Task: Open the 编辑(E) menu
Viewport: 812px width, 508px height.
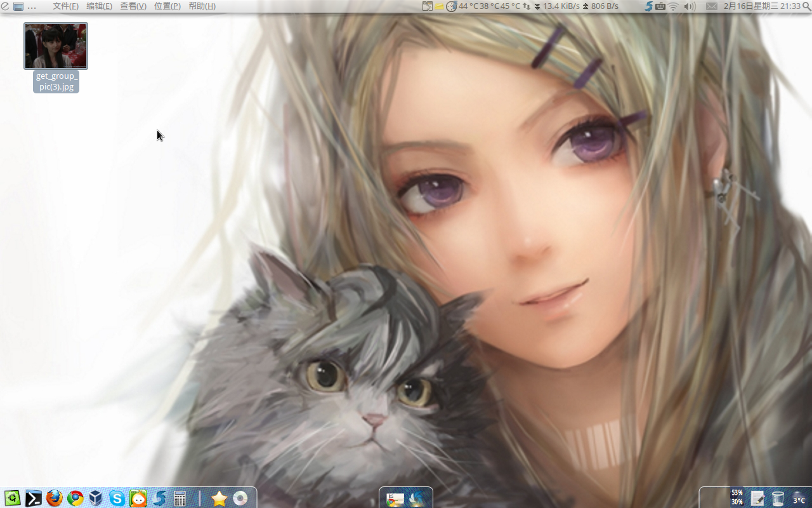Action: pyautogui.click(x=99, y=6)
